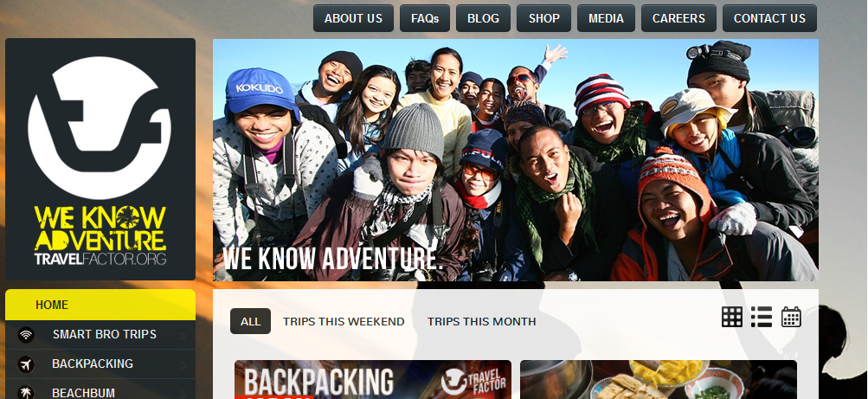Image resolution: width=868 pixels, height=399 pixels.
Task: Click the wifi icon beside Smart Bro Trips
Action: 25,335
